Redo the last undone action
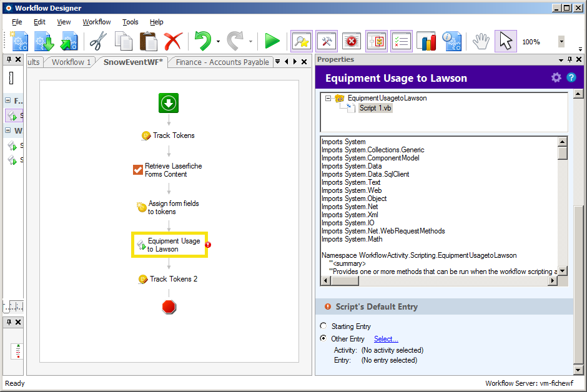 [x=235, y=41]
